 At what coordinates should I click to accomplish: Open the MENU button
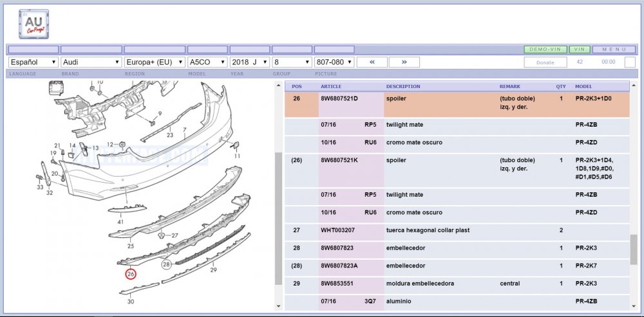614,50
